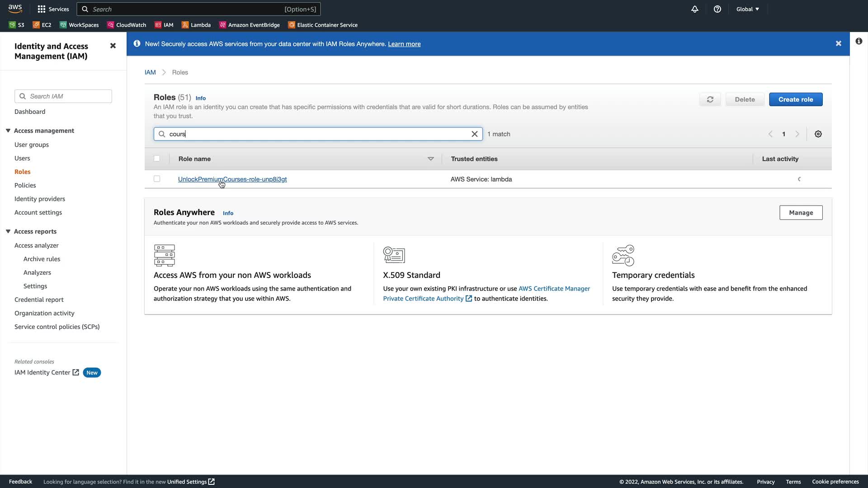Collapse the Access management section
The height and width of the screenshot is (488, 868).
pyautogui.click(x=8, y=131)
